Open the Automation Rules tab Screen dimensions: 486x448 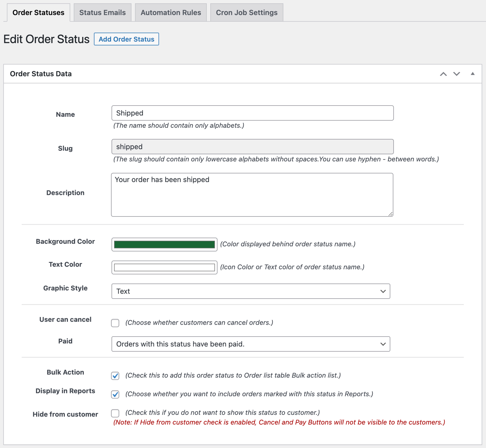tap(171, 12)
